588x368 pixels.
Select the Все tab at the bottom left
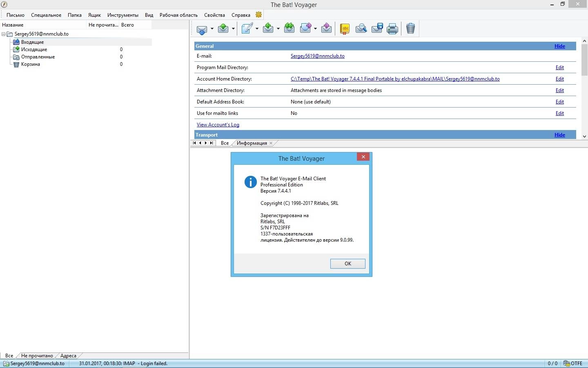pos(9,356)
